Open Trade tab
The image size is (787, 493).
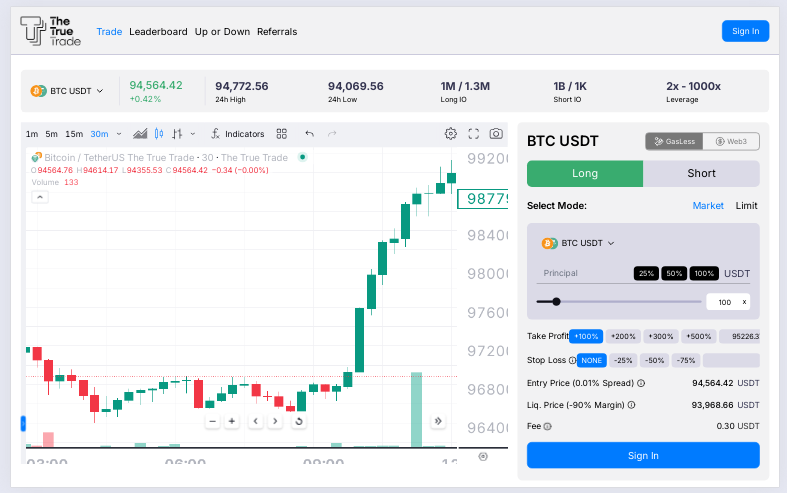(x=109, y=32)
